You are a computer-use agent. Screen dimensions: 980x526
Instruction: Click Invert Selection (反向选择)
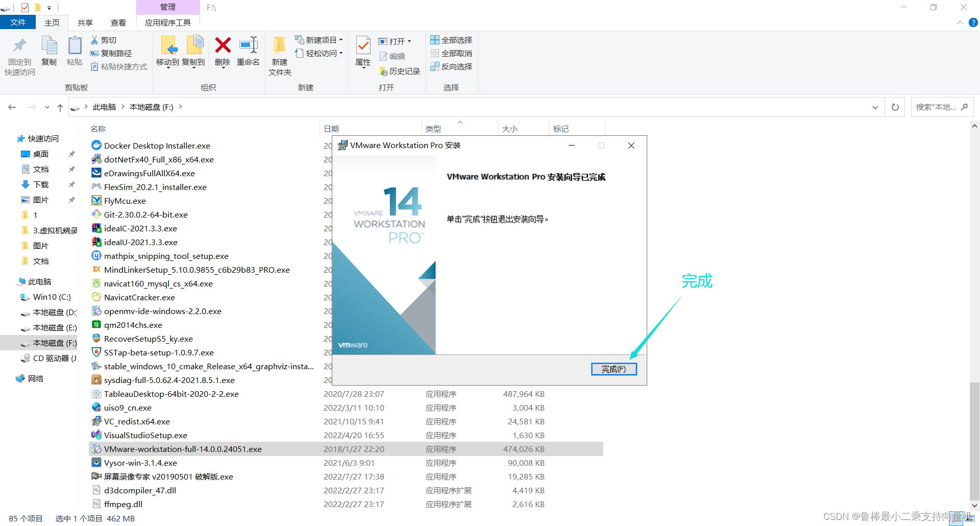[x=451, y=66]
